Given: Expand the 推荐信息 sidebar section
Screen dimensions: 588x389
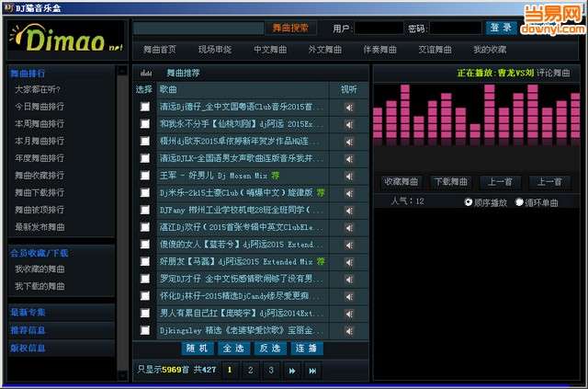Looking at the screenshot, I should (28, 330).
